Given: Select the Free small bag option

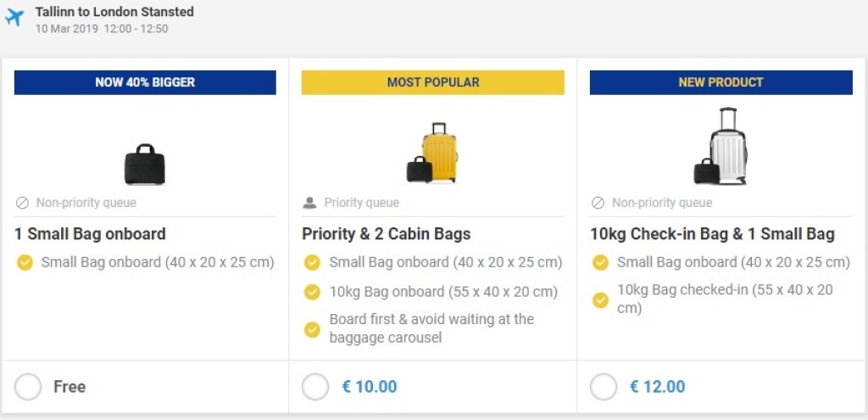Looking at the screenshot, I should pyautogui.click(x=28, y=387).
